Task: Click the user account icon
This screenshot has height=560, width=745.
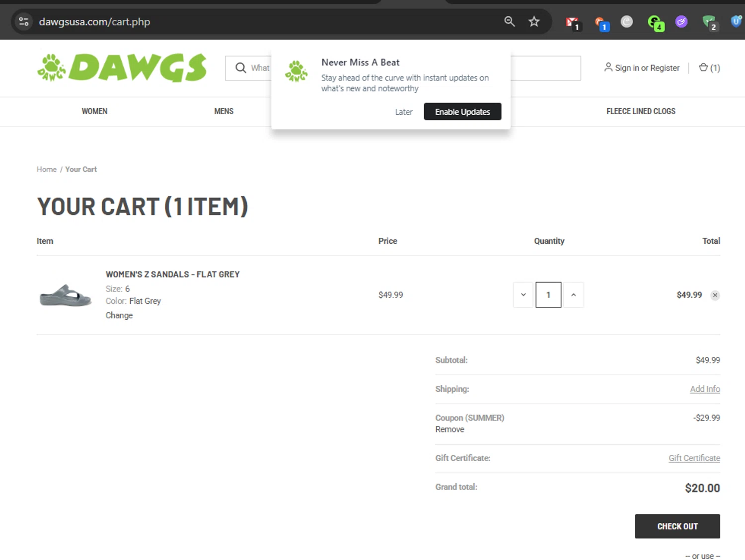Action: tap(608, 67)
